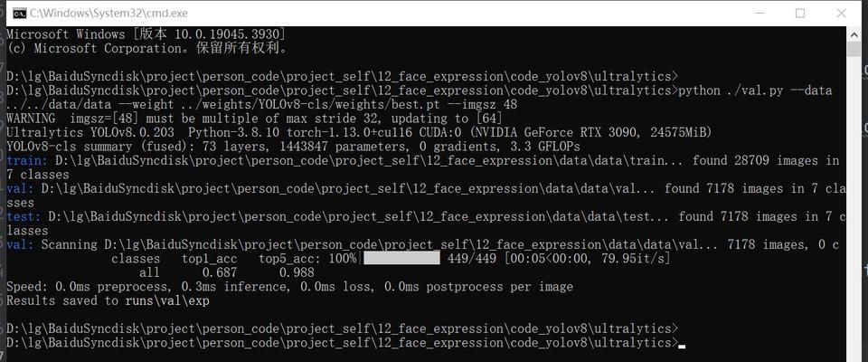Click the "Speed:" timing summary line
This screenshot has width=868, height=362.
point(289,287)
